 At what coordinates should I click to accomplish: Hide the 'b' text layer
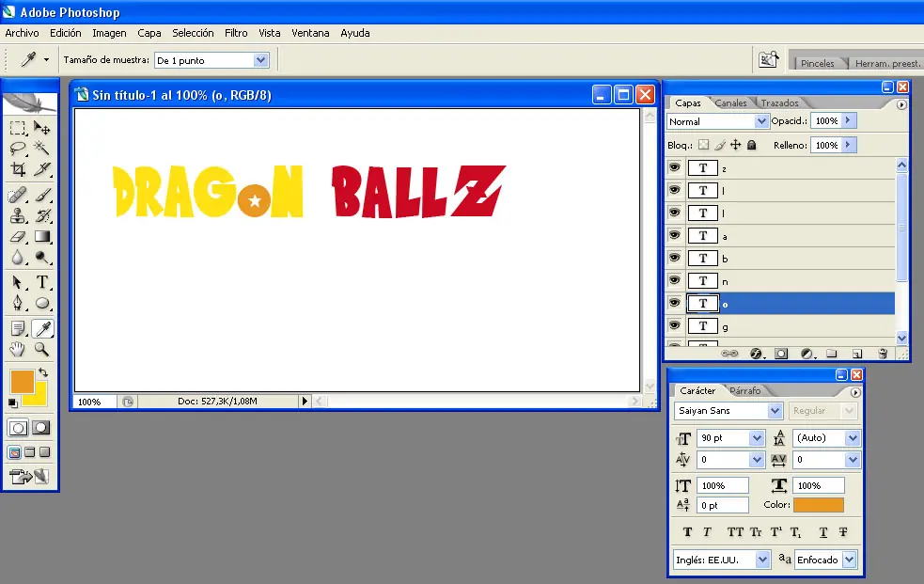(x=674, y=258)
